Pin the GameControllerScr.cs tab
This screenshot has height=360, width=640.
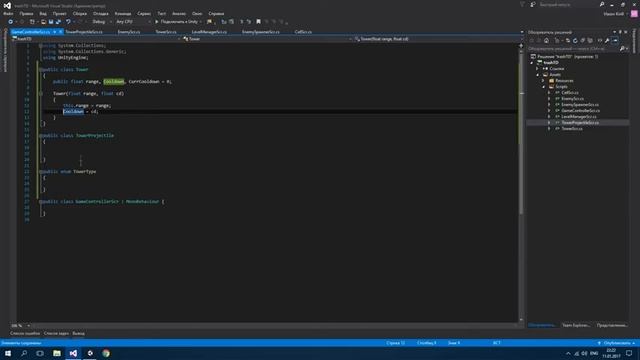(54, 32)
